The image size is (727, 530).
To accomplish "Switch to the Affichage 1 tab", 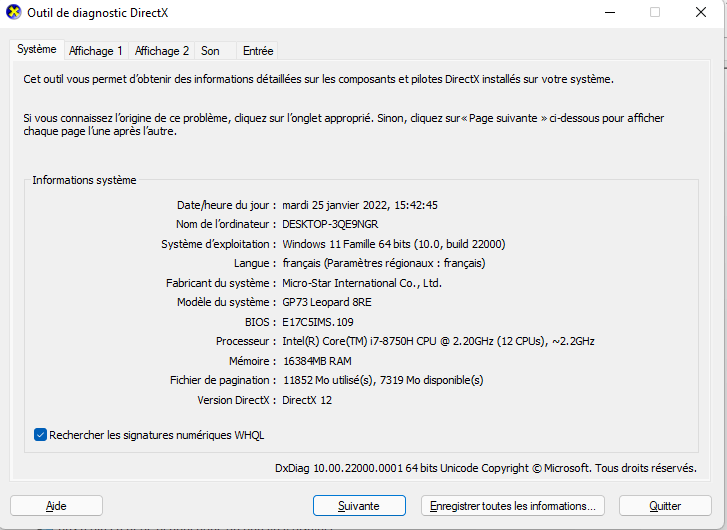I will (x=96, y=51).
